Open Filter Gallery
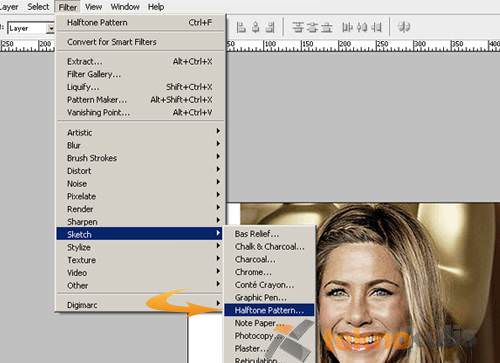Viewport: 500px width, 363px height. click(140, 74)
